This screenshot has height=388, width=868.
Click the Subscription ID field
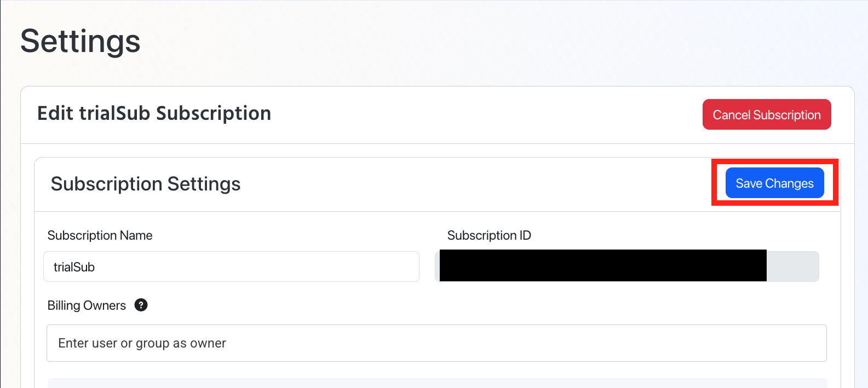pyautogui.click(x=626, y=267)
